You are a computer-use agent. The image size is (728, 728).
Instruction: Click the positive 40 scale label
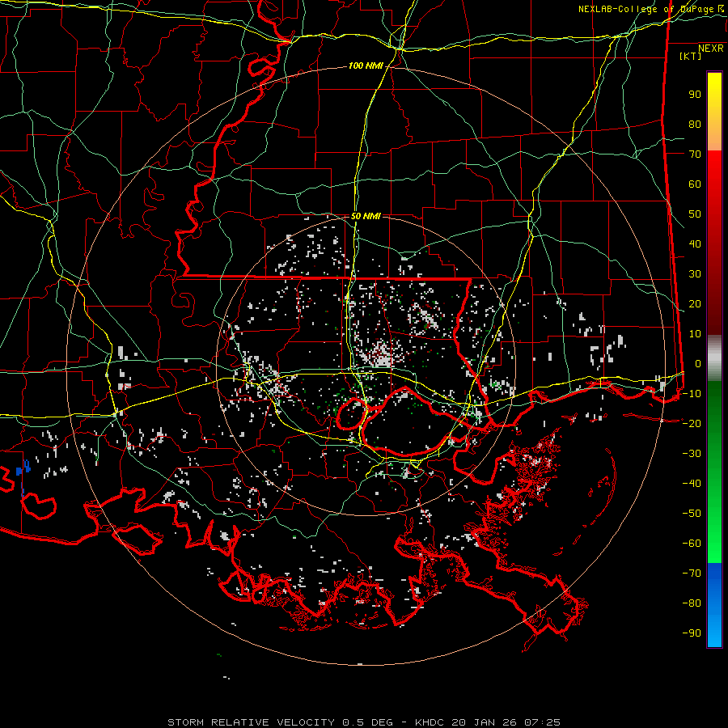695,243
